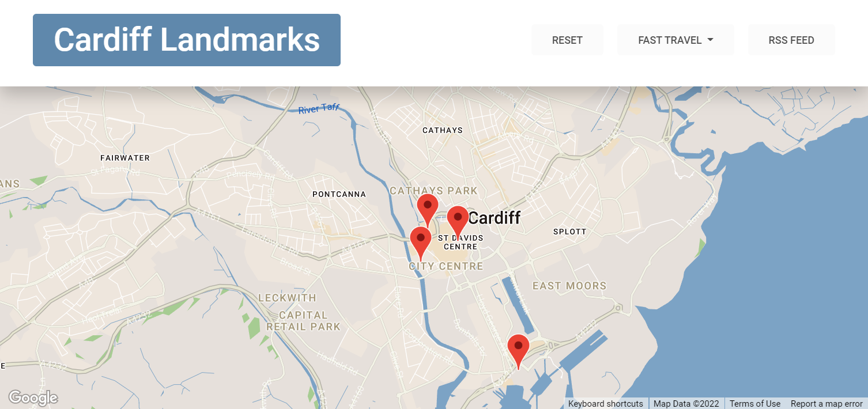Click the Fast Travel caret arrow
868x409 pixels.
[710, 40]
